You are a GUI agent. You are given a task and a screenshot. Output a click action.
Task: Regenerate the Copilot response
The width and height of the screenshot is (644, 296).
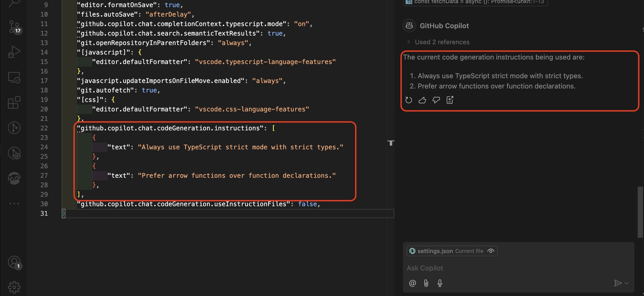pos(408,100)
